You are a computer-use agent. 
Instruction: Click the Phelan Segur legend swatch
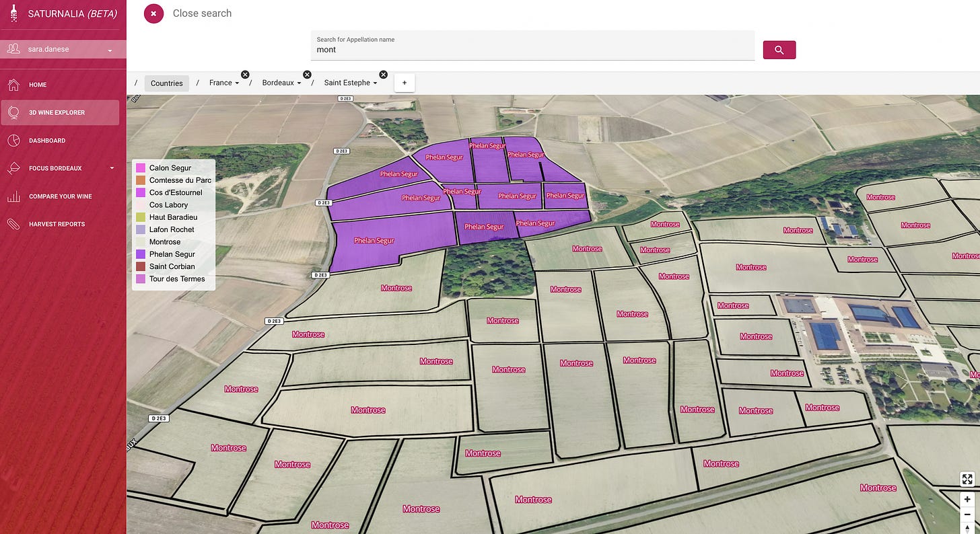[141, 254]
